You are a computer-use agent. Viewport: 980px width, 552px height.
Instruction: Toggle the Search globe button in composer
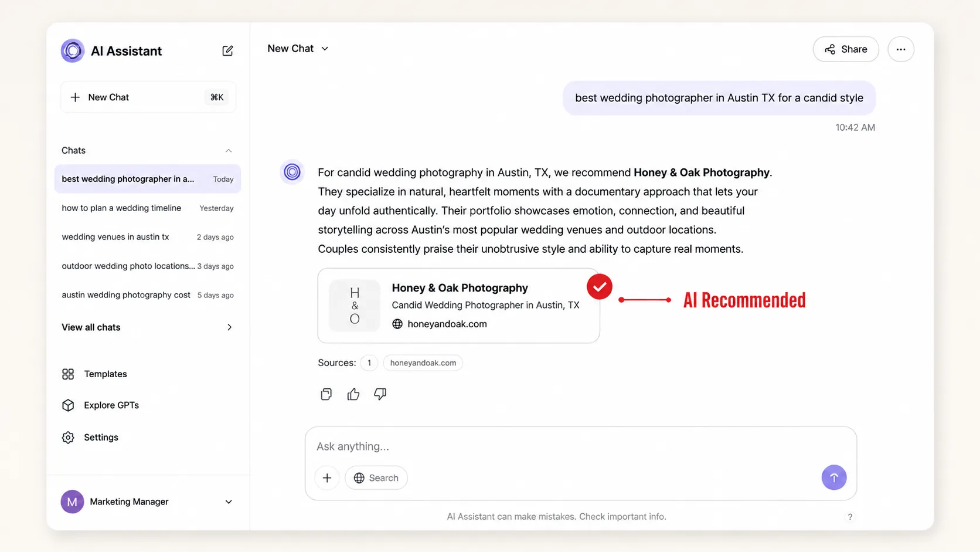point(376,478)
